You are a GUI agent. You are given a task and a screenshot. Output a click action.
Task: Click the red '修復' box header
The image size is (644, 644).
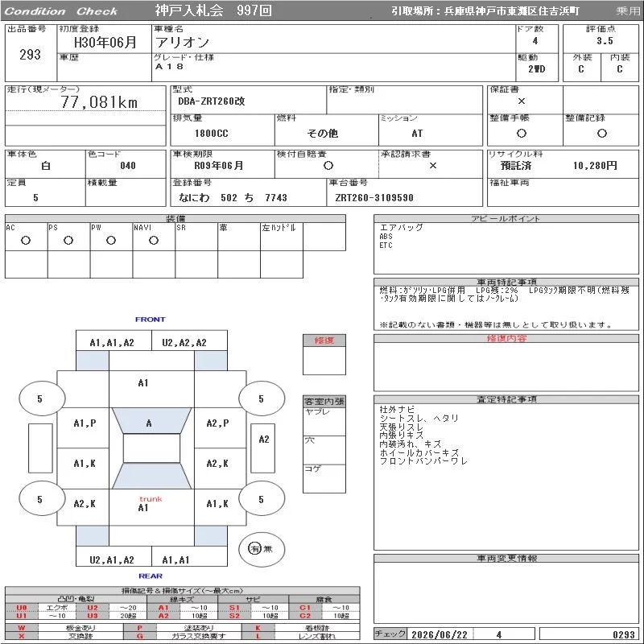(324, 340)
